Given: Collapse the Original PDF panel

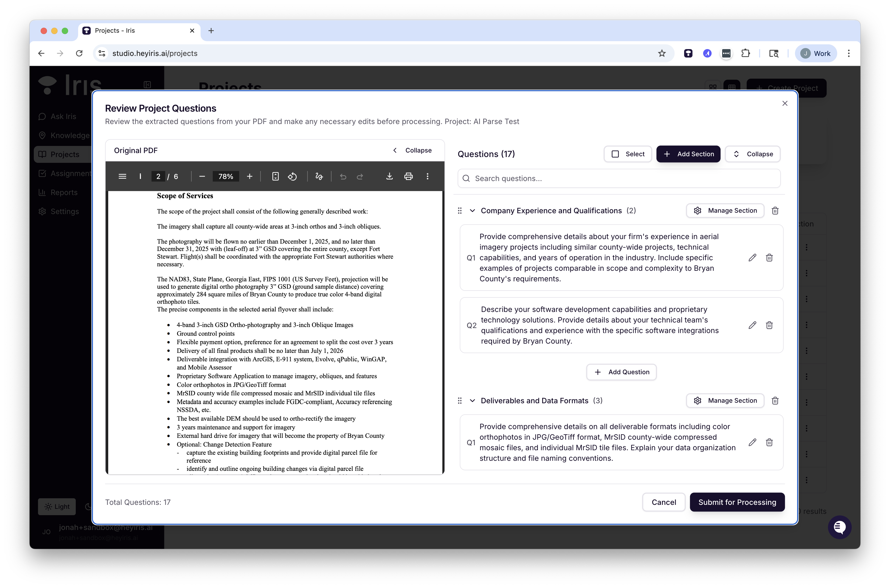Looking at the screenshot, I should (412, 150).
